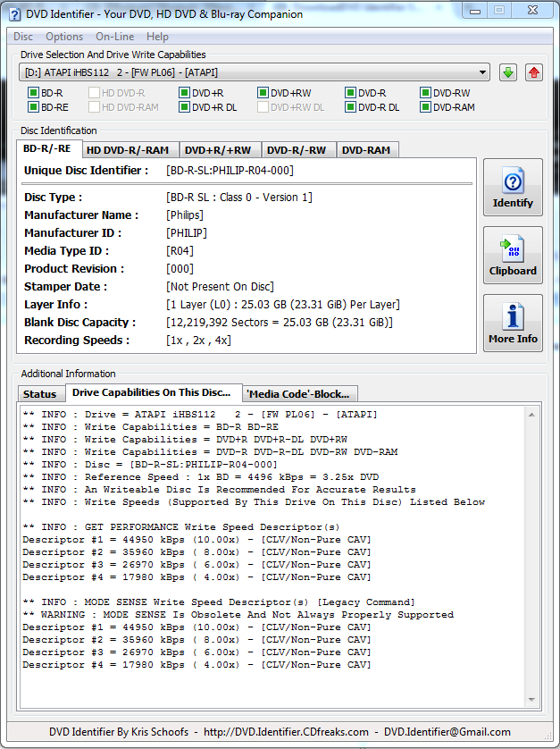Image resolution: width=560 pixels, height=749 pixels.
Task: Open the 'Media Code'-Block tab
Action: click(x=299, y=394)
